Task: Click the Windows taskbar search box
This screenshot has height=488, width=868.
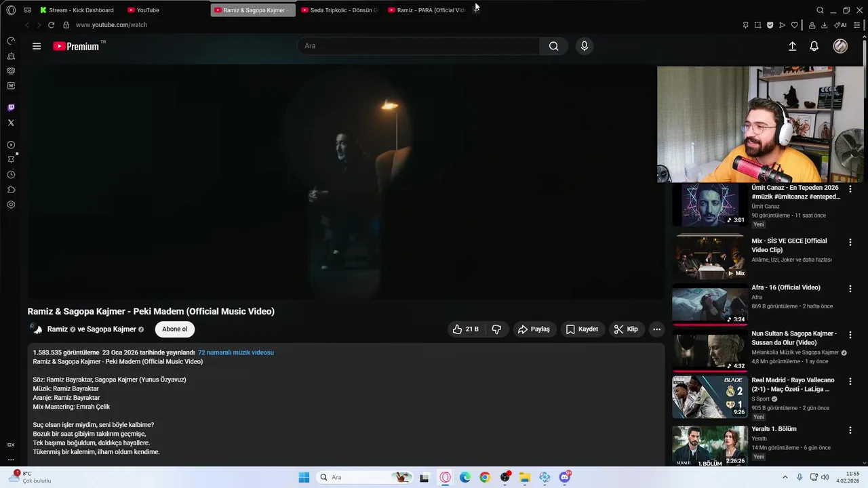Action: tap(366, 477)
